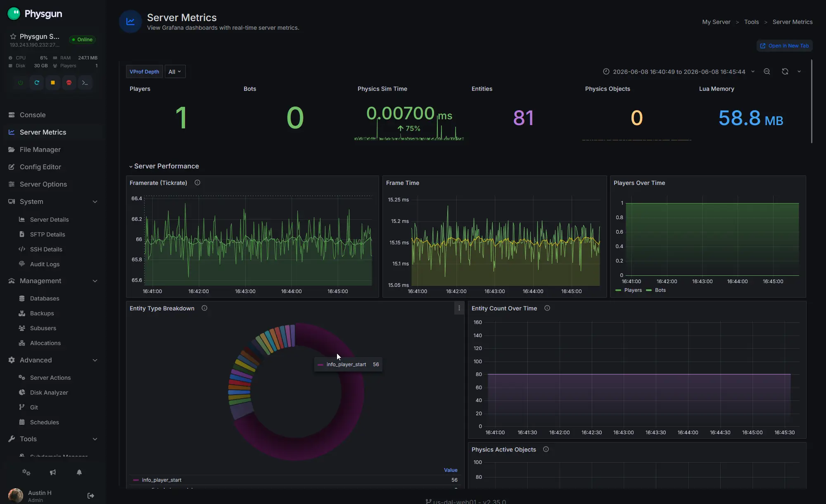Open the quick console terminal icon
This screenshot has width=826, height=504.
pos(85,83)
